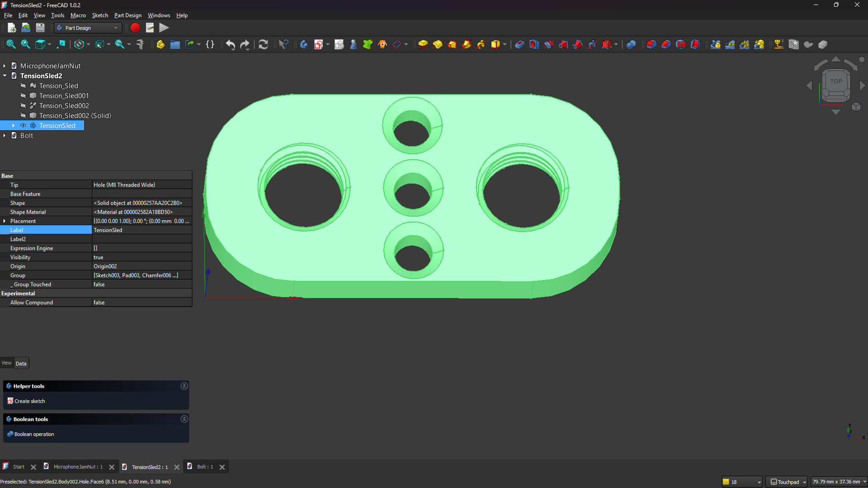
Task: Click the Boolean operation toolbar icon
Action: 631,44
